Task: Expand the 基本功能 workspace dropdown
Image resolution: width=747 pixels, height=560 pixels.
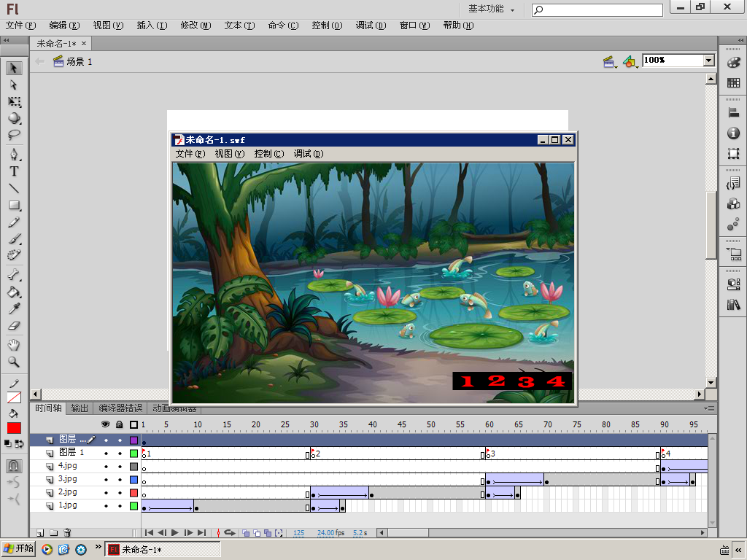Action: pyautogui.click(x=492, y=9)
